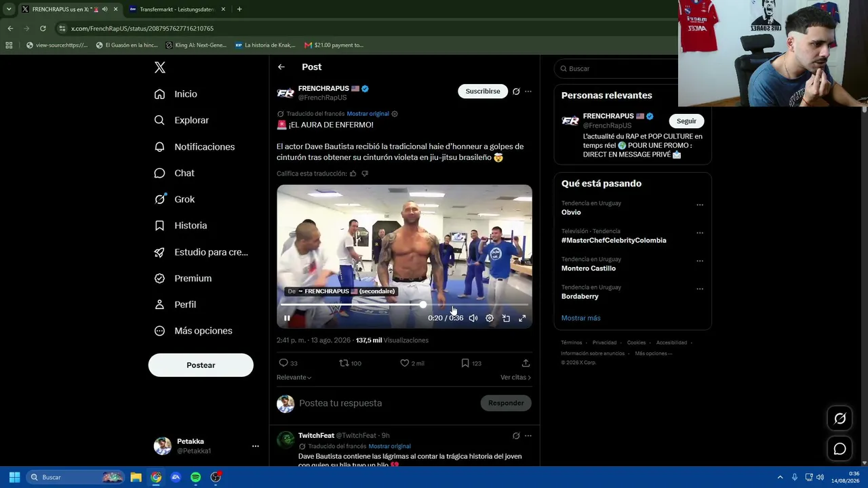The height and width of the screenshot is (488, 868).
Task: Open Grok in the sidebar
Action: [x=174, y=199]
